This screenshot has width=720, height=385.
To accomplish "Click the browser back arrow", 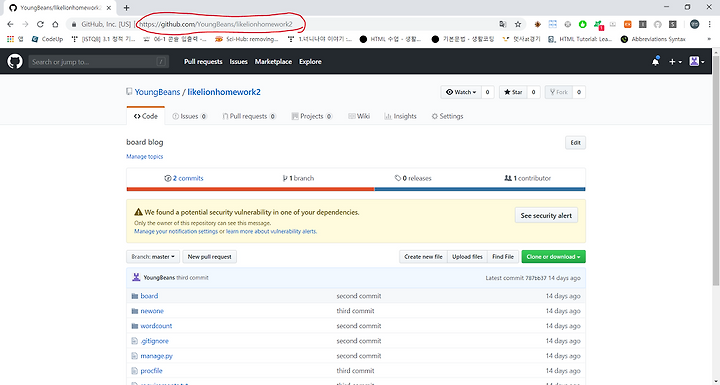I will [10, 24].
